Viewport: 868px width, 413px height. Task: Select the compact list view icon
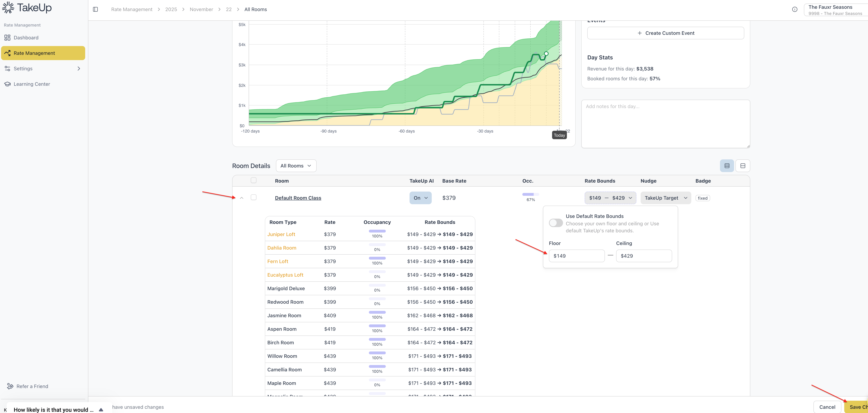pos(727,166)
